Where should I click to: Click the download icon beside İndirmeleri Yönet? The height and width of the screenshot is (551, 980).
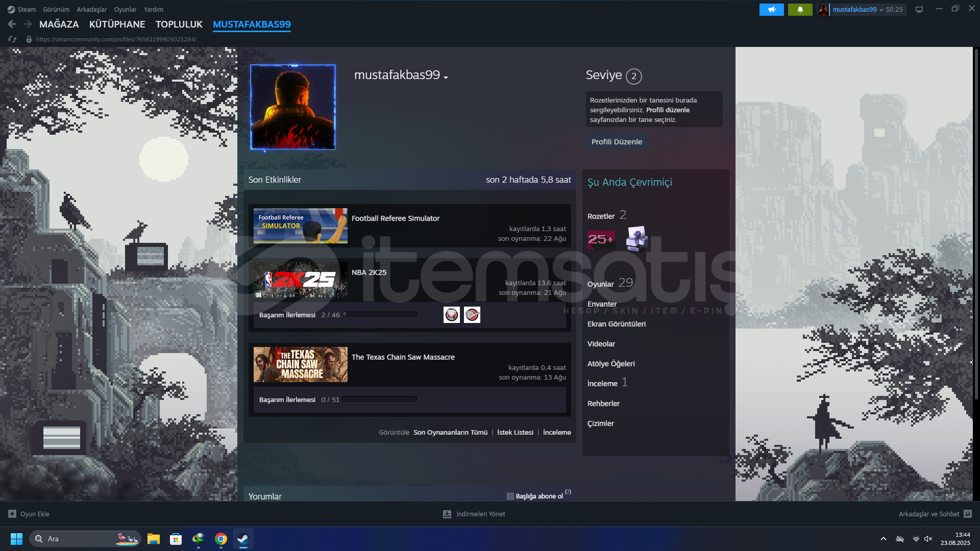click(447, 514)
